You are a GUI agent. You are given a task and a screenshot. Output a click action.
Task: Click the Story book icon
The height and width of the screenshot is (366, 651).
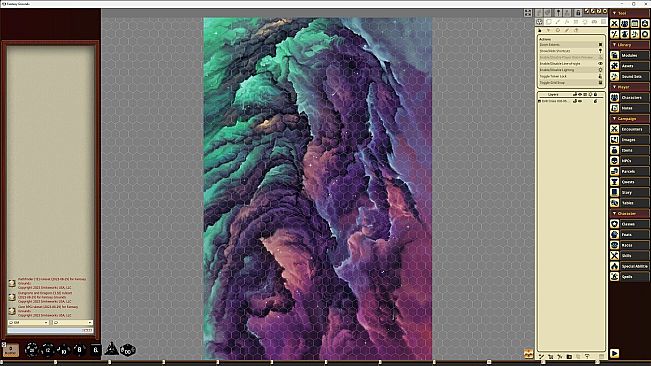614,192
